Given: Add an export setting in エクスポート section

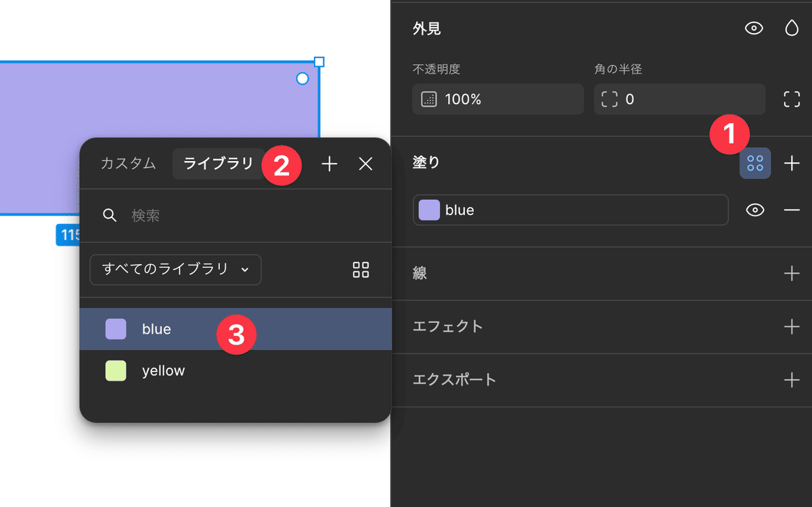Looking at the screenshot, I should click(x=791, y=380).
